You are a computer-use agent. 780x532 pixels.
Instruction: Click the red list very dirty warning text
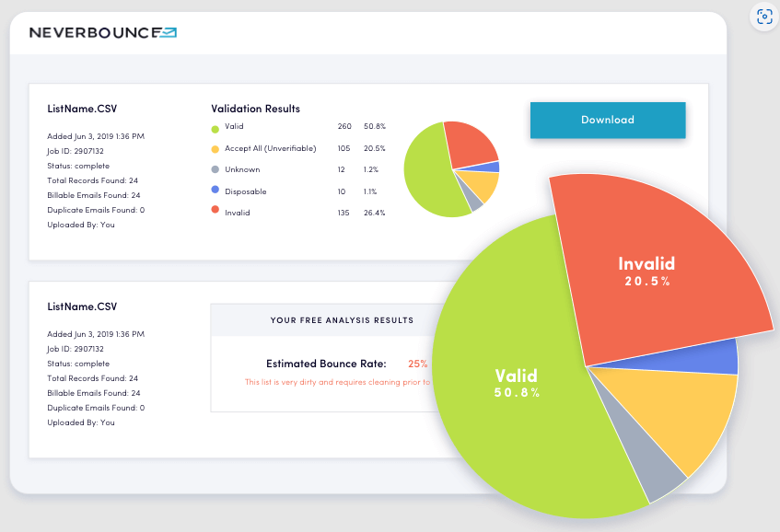[337, 382]
